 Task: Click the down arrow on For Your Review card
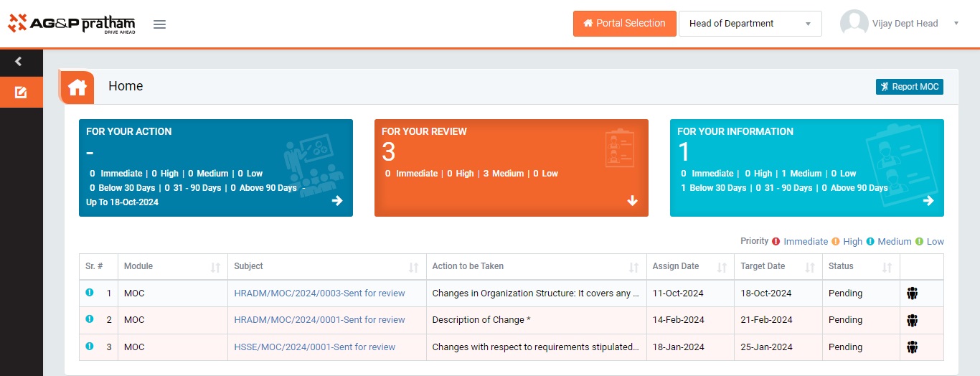pyautogui.click(x=633, y=201)
